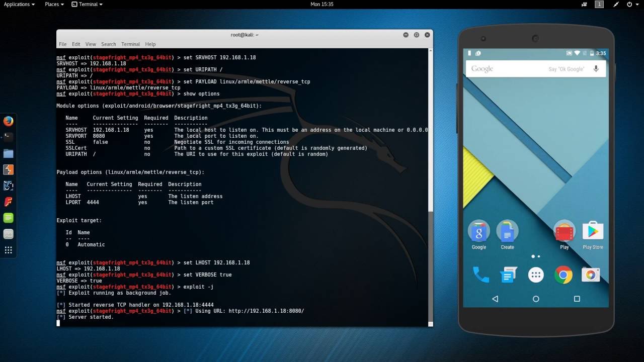Click 'Say "Ok Google"' hint text
Viewport: 644px width, 362px height.
pyautogui.click(x=567, y=69)
